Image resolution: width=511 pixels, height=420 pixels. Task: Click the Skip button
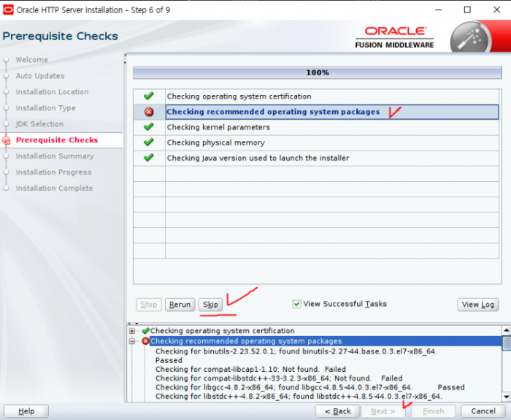pyautogui.click(x=210, y=305)
